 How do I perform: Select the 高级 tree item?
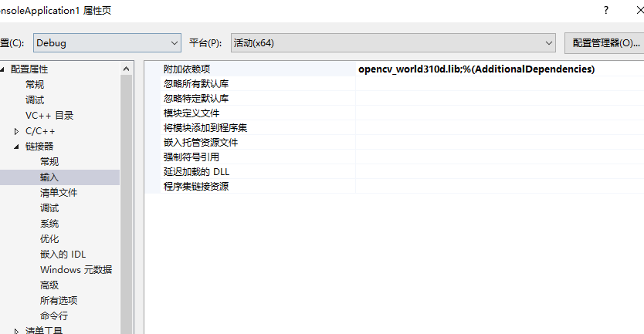[x=49, y=285]
